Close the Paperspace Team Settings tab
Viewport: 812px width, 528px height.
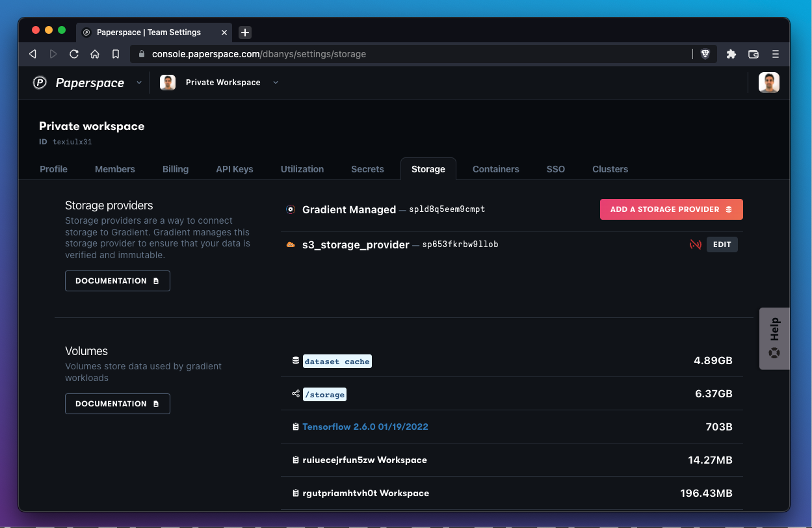[224, 32]
